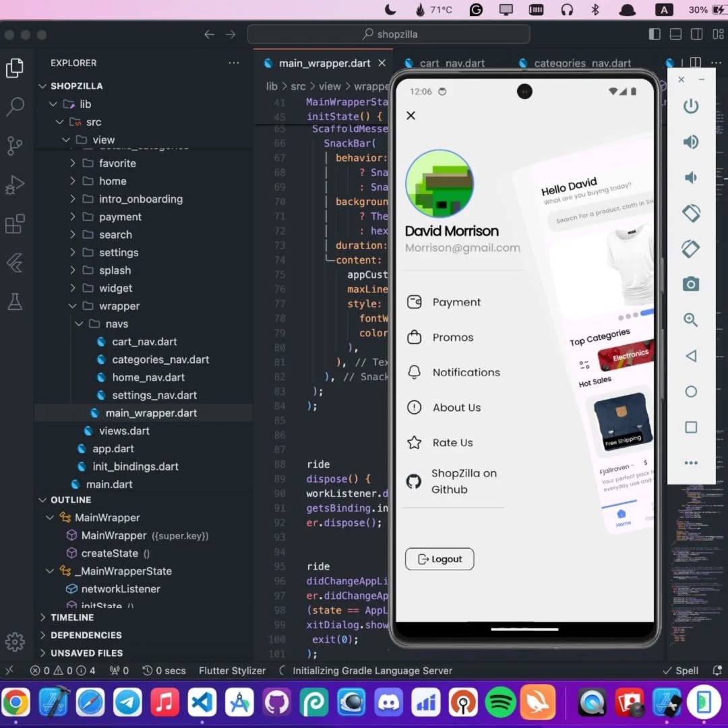728x728 pixels.
Task: Select Notifications in the app drawer
Action: [x=466, y=372]
